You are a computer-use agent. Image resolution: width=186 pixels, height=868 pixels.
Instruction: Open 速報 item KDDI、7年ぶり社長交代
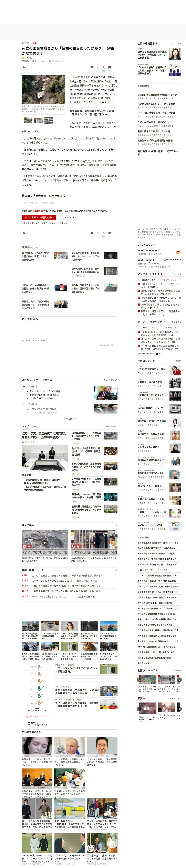tap(63, 596)
